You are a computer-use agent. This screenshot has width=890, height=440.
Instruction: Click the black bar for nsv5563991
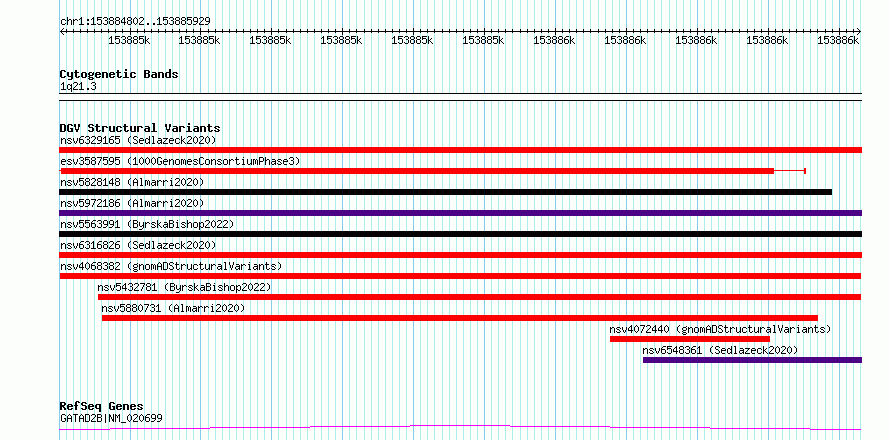pyautogui.click(x=460, y=234)
